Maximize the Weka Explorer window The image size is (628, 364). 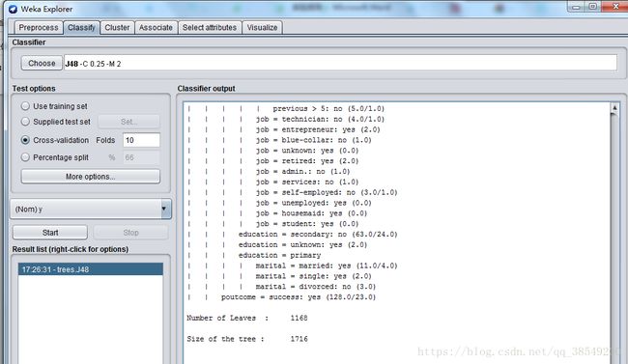pos(593,7)
